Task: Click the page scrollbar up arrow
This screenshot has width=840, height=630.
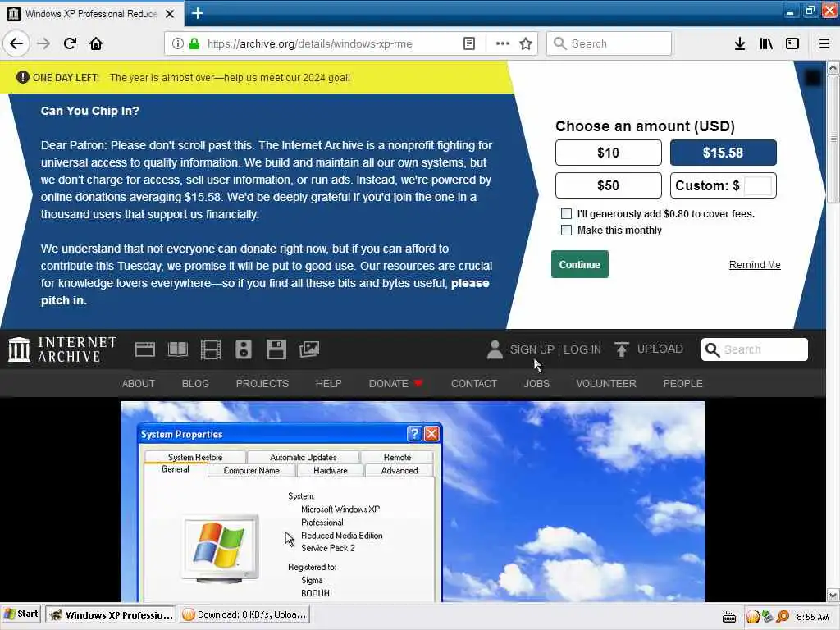Action: 833,68
